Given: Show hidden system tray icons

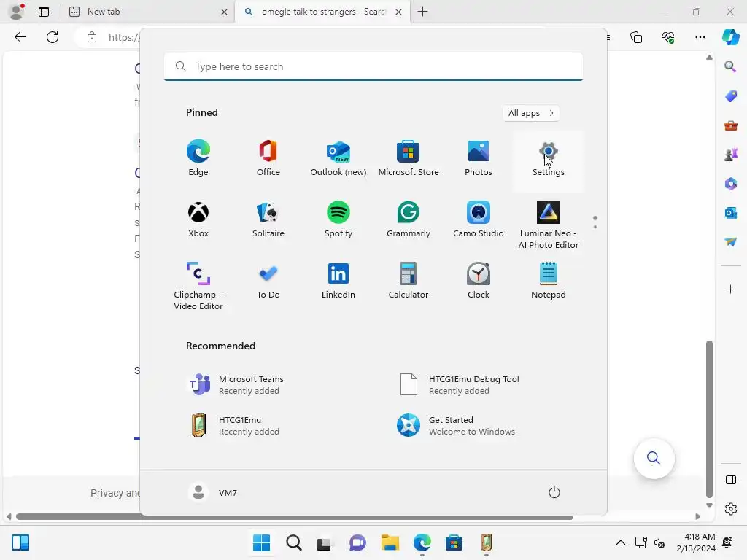Looking at the screenshot, I should (620, 542).
